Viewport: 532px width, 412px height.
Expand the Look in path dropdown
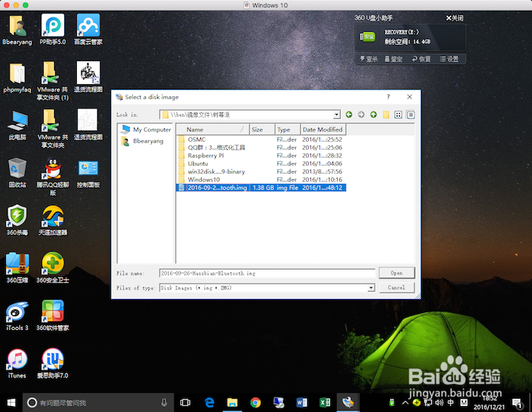[336, 114]
